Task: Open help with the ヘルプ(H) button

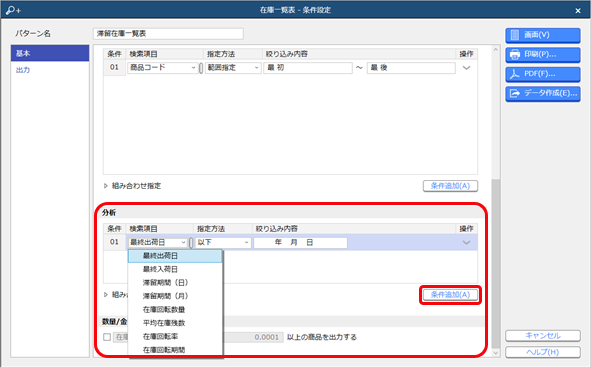Action: 542,352
